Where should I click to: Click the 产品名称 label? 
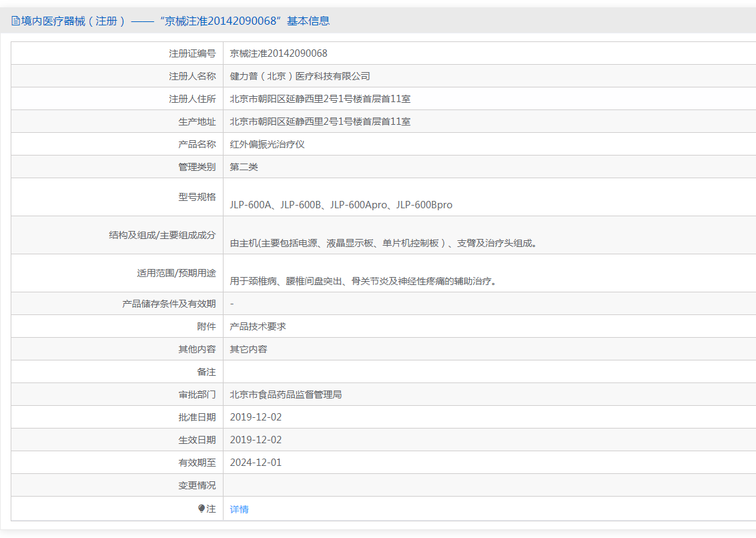(198, 144)
